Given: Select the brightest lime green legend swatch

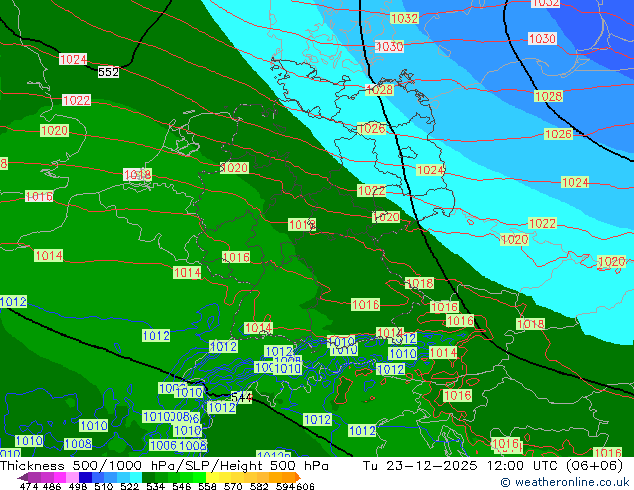Looking at the screenshot, I should [x=199, y=477].
